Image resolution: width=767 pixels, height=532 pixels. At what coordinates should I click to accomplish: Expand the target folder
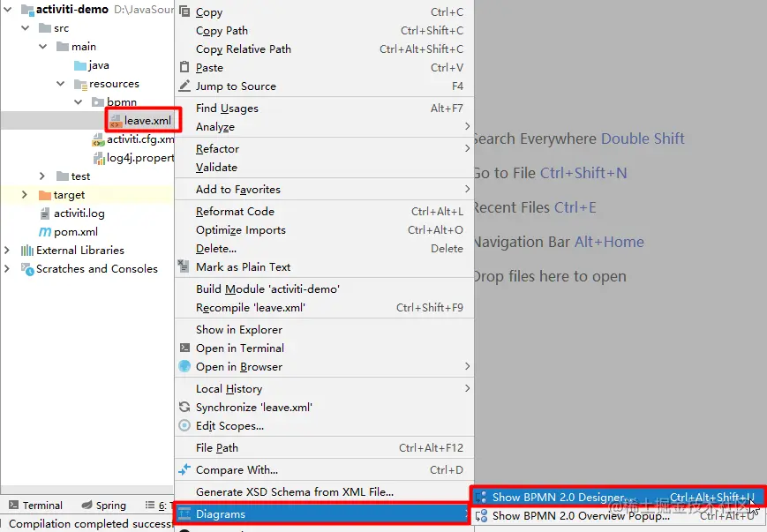coord(25,195)
